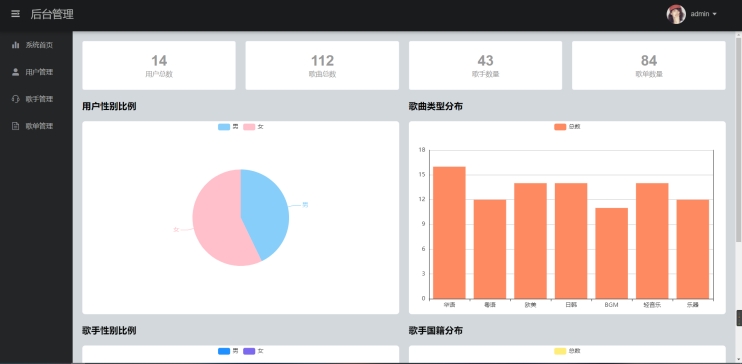Click the BGM bar in the chart

611,253
